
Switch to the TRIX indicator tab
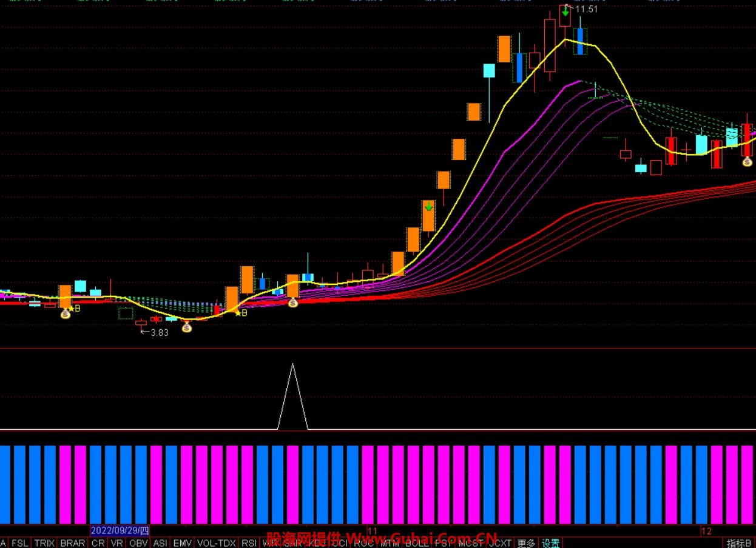tap(44, 543)
